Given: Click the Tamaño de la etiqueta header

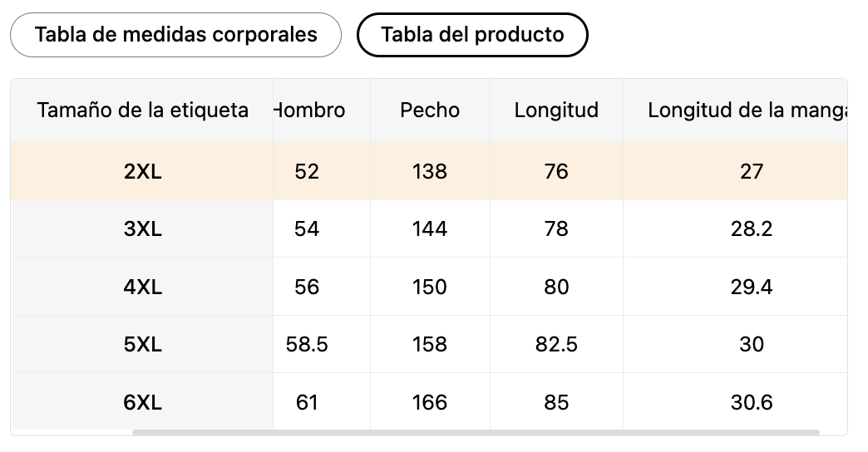Looking at the screenshot, I should coord(142,111).
